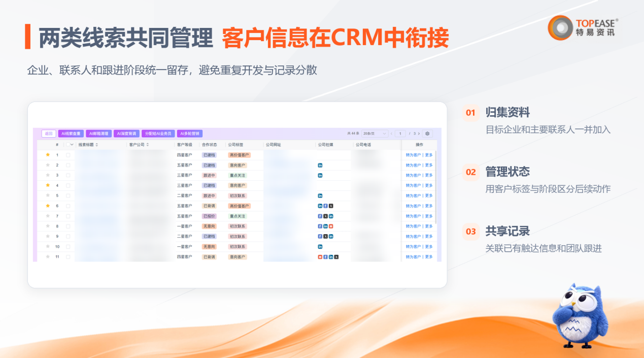
Task: Click the 已报价 status tag in row 7
Action: (209, 216)
